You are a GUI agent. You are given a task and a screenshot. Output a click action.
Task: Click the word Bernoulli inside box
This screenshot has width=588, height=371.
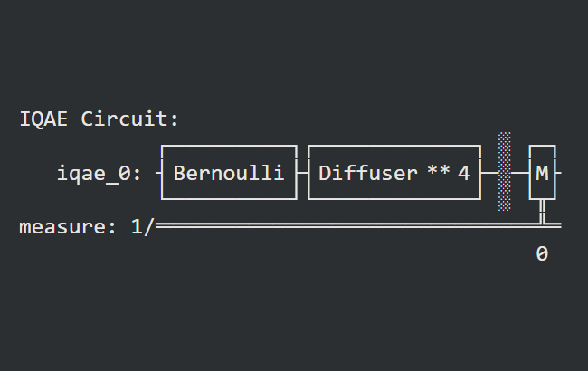tap(228, 173)
